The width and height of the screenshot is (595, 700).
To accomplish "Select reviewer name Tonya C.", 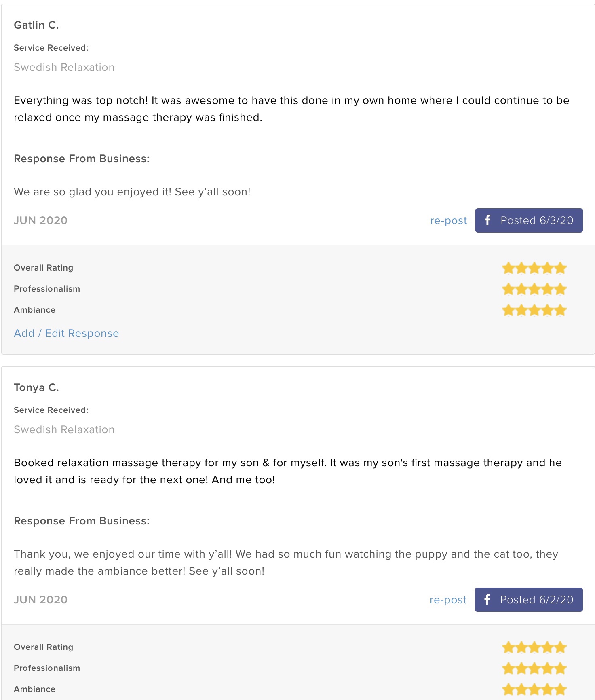I will click(36, 387).
